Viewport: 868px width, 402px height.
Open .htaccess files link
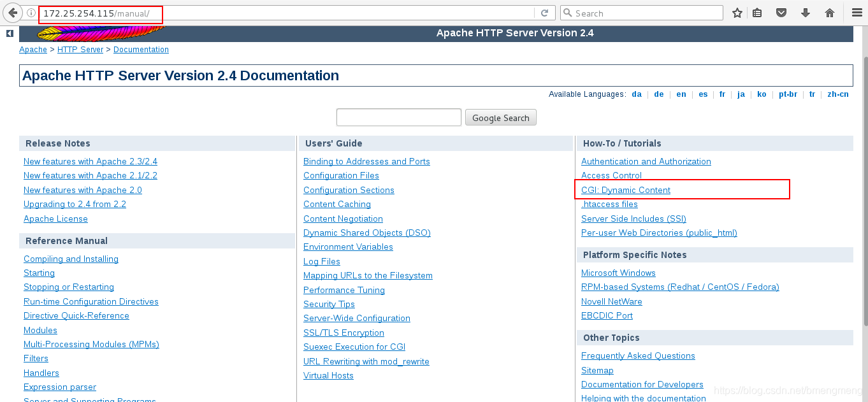point(609,204)
